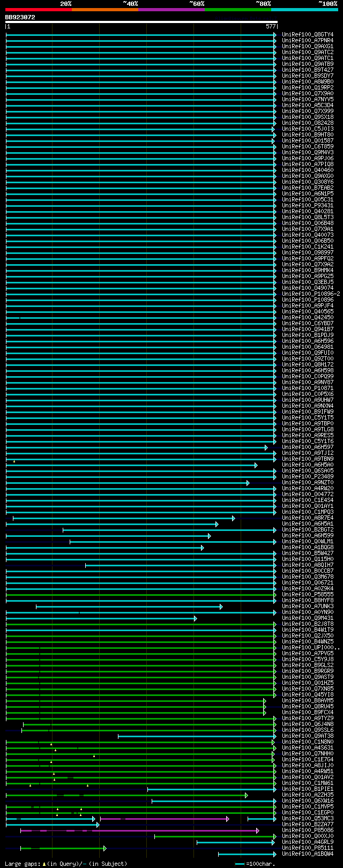Select the UniRef100_A9UHW7 label
343x868 pixels.
pyautogui.click(x=308, y=400)
